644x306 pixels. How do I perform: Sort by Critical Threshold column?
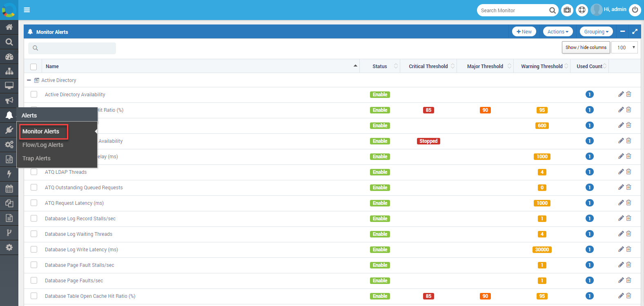click(x=428, y=66)
